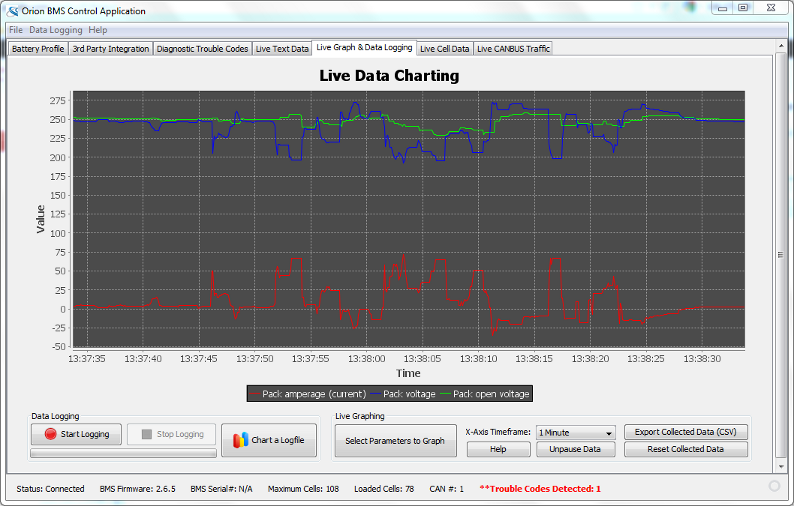794x506 pixels.
Task: Open the Help menu
Action: pyautogui.click(x=98, y=30)
